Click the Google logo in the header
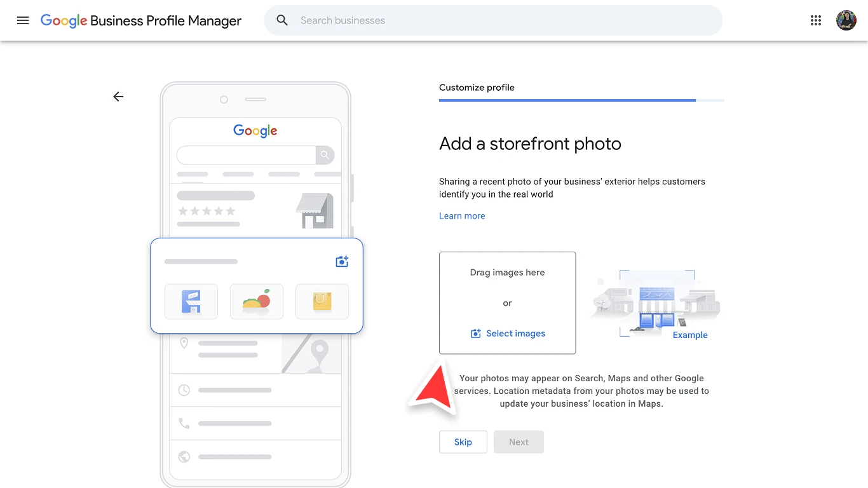This screenshot has height=488, width=868. [x=64, y=20]
